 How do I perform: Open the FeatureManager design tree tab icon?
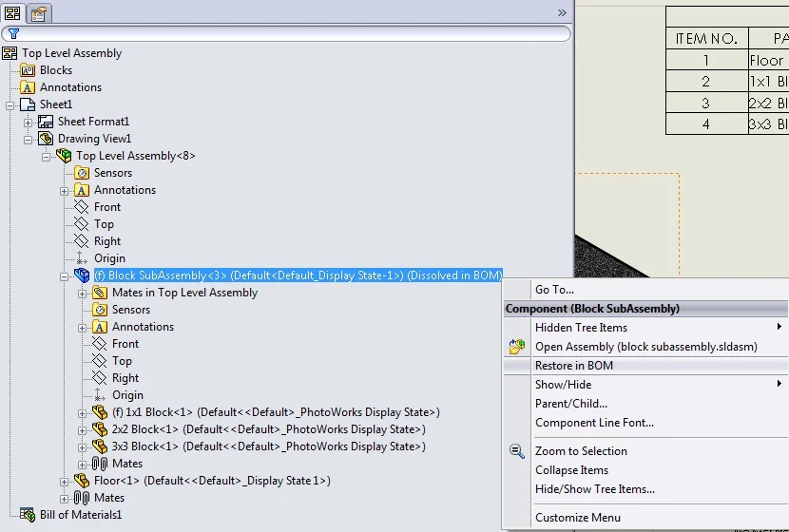12,13
